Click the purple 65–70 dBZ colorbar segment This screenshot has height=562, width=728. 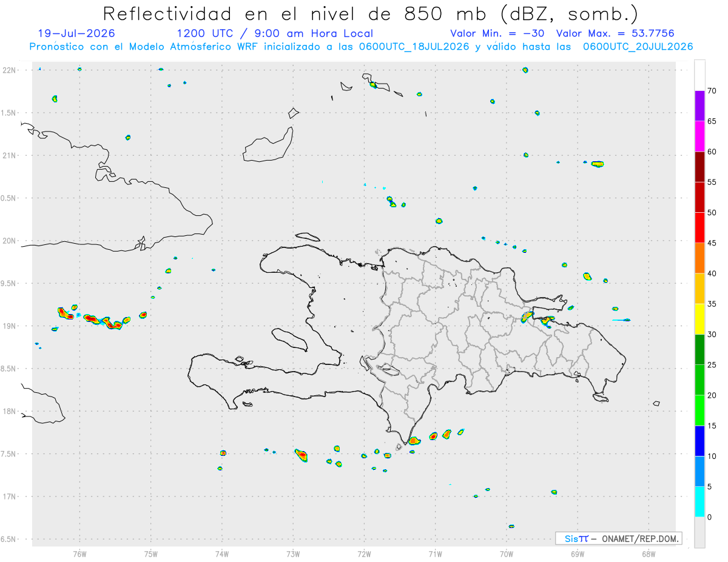point(699,106)
